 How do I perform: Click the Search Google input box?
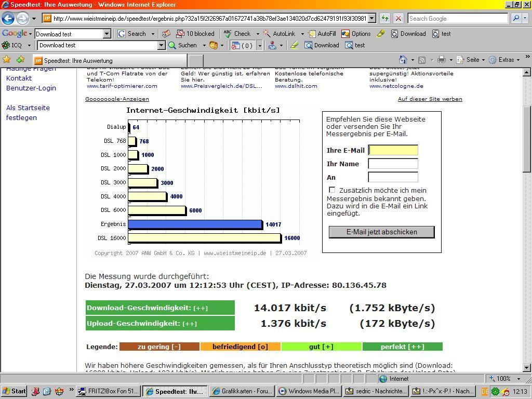tap(458, 18)
